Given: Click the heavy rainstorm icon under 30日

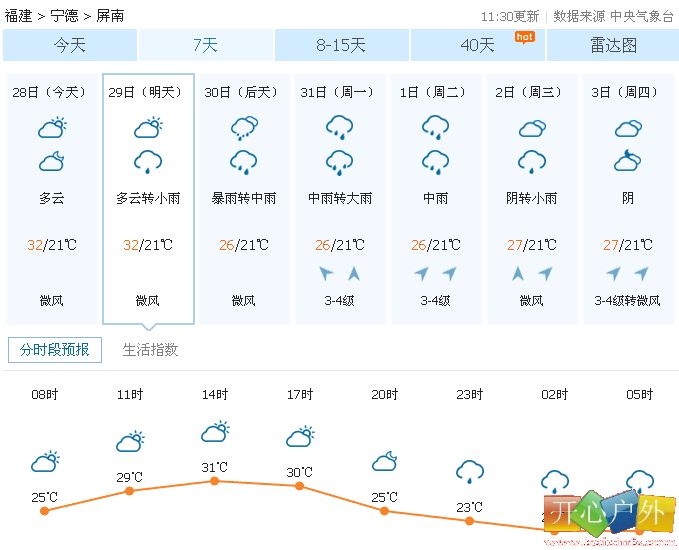Looking at the screenshot, I should 244,127.
